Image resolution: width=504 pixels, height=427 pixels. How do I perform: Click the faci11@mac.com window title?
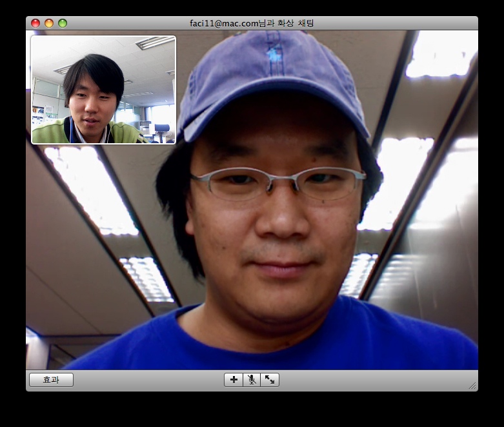(x=252, y=23)
